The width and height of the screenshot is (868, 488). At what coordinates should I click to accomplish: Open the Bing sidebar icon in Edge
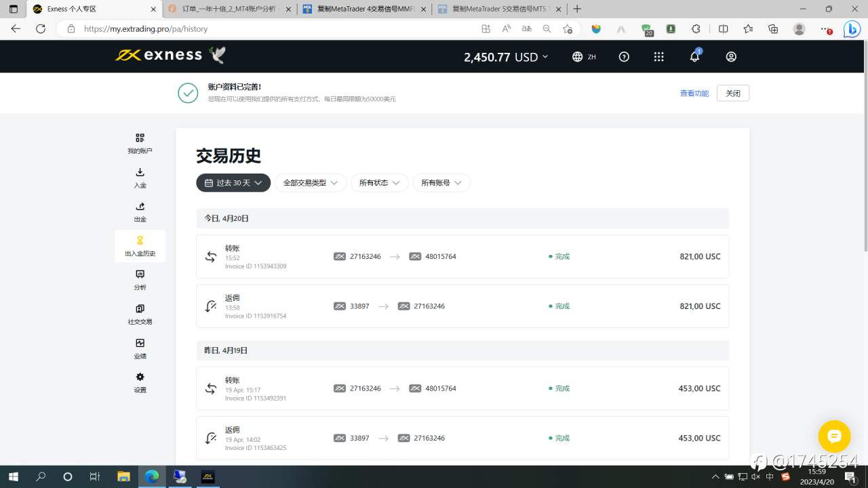click(852, 29)
